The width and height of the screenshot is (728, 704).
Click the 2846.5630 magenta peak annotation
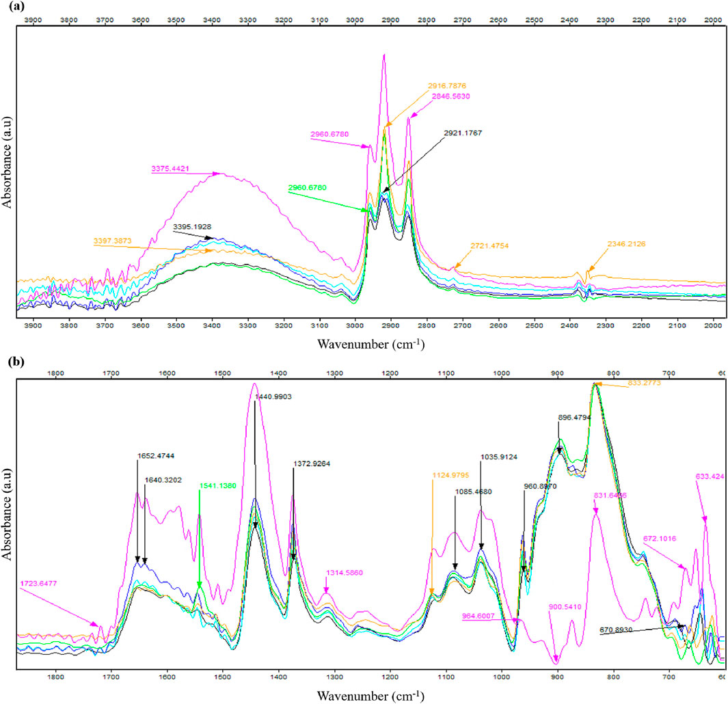[451, 96]
